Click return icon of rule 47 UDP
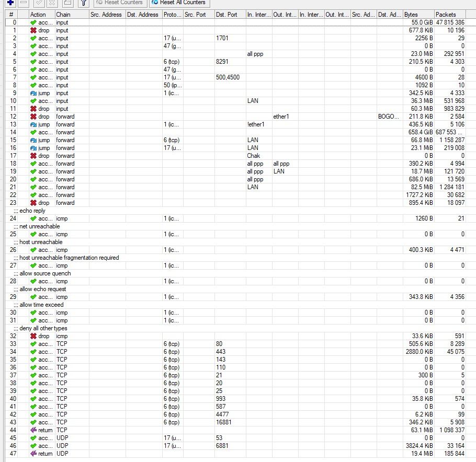 click(33, 454)
